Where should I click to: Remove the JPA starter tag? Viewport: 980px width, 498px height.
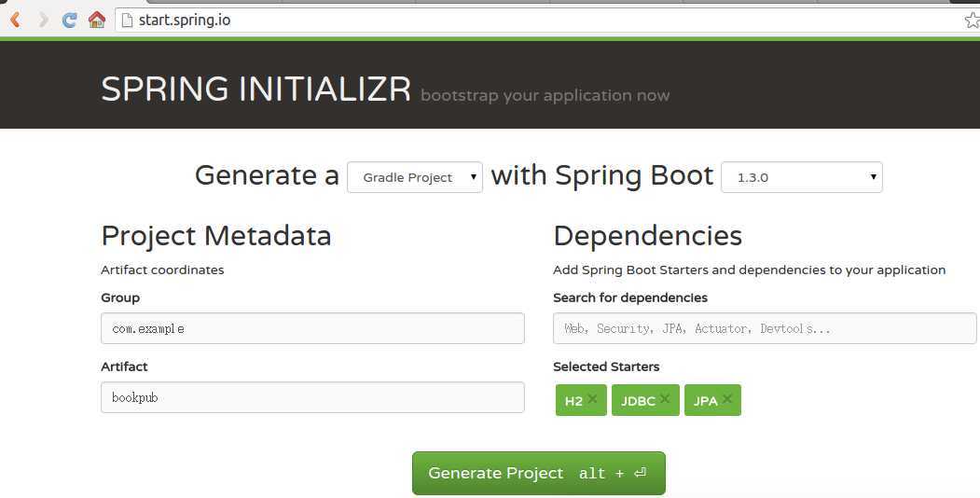(727, 398)
